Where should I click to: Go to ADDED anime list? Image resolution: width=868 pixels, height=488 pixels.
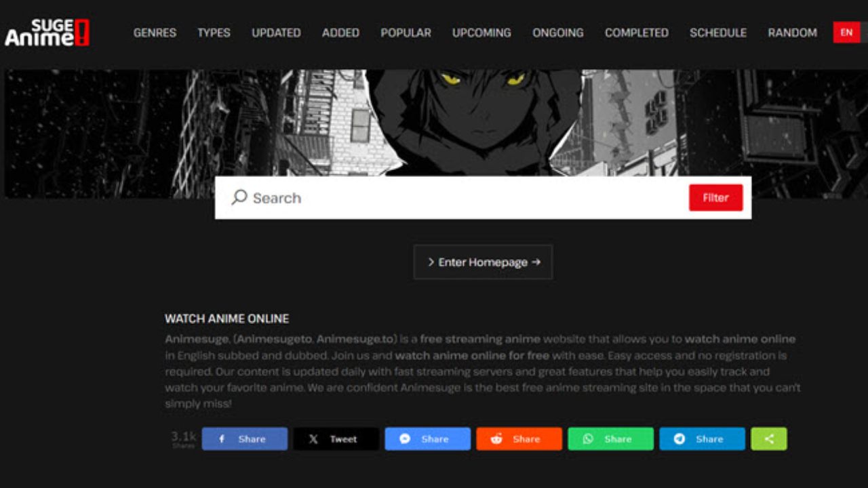pyautogui.click(x=340, y=33)
